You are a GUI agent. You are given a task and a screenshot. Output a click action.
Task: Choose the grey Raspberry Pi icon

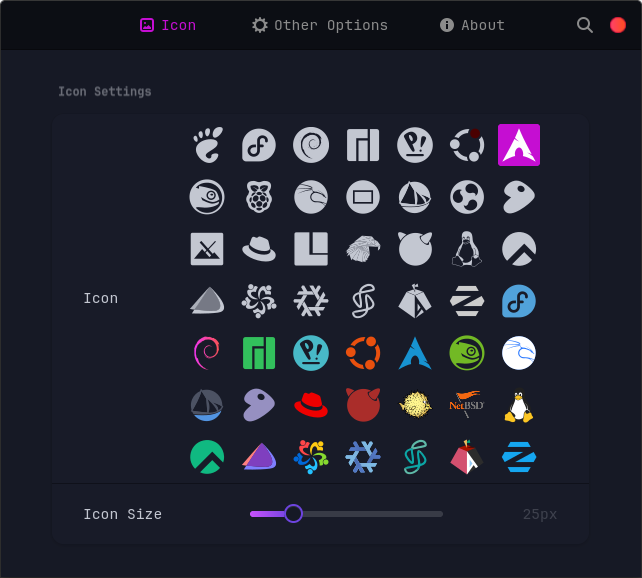[x=259, y=197]
